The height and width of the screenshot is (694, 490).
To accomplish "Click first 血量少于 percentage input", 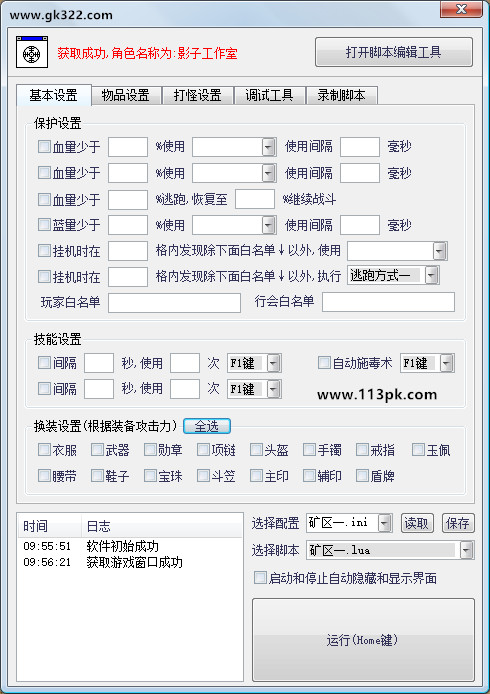I will coord(128,147).
